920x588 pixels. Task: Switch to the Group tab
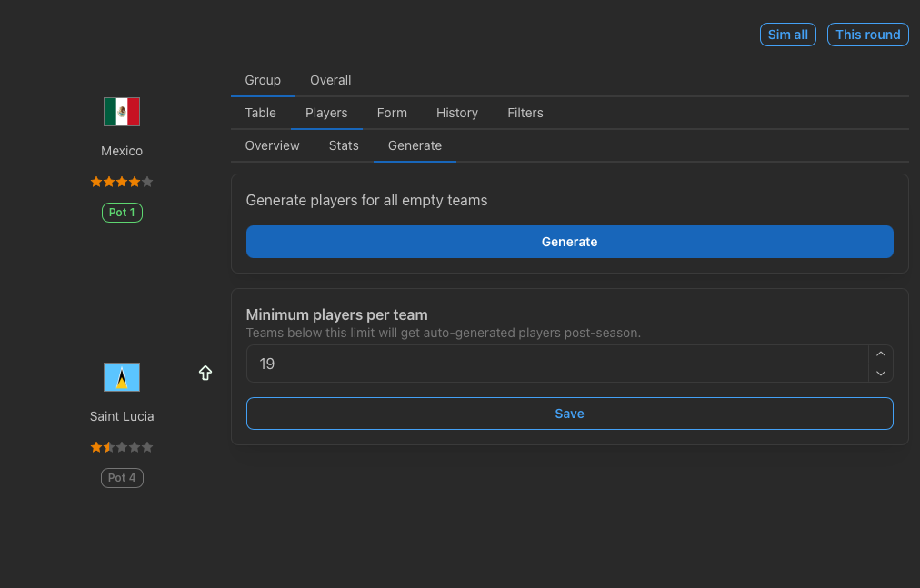tap(263, 80)
